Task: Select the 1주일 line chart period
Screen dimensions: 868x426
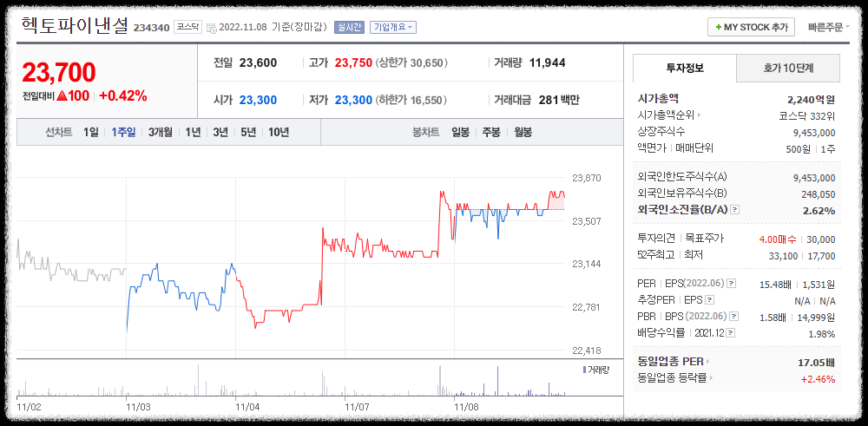Action: tap(123, 132)
